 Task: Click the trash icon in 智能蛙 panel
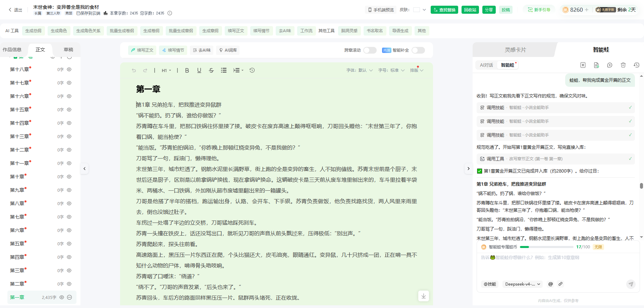click(x=623, y=65)
